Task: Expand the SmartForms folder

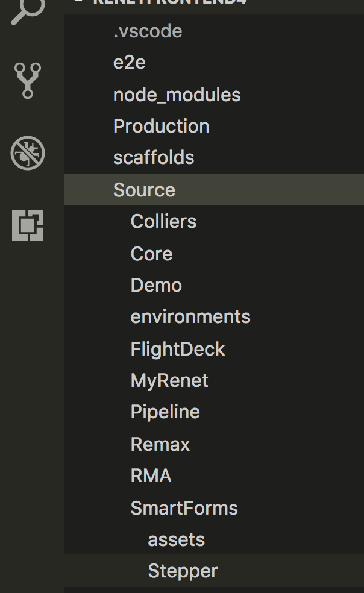Action: 184,507
